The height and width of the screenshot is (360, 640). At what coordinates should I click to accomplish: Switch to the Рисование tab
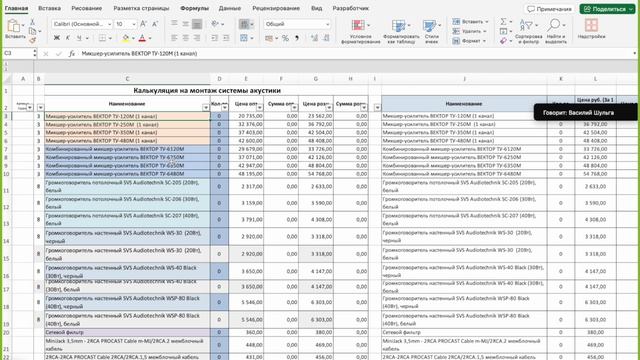87,8
